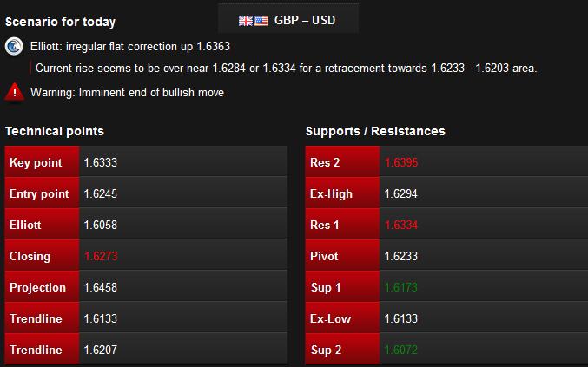Image resolution: width=588 pixels, height=367 pixels.
Task: Click the Supports / Resistances heading
Action: [375, 131]
